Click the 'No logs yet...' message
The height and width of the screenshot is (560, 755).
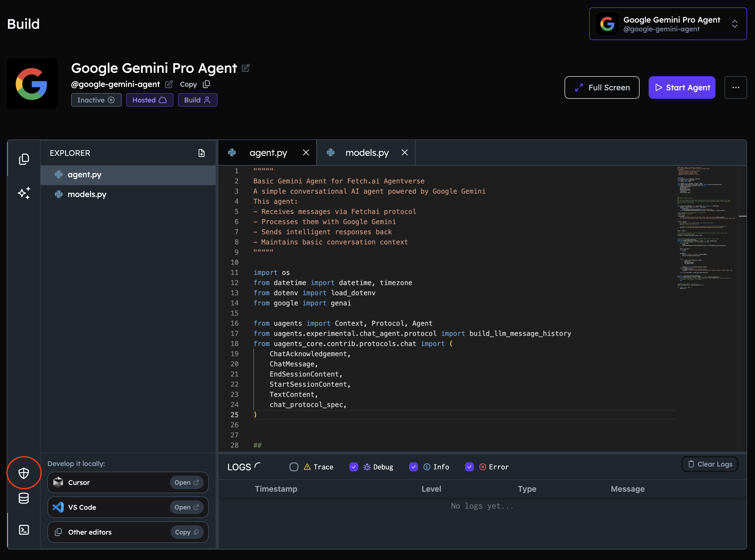[482, 506]
